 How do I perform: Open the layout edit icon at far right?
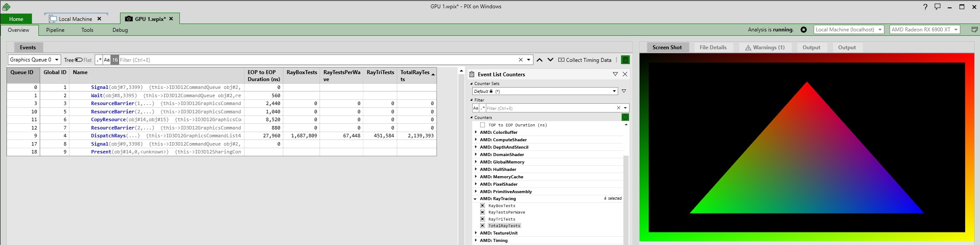pos(974,30)
